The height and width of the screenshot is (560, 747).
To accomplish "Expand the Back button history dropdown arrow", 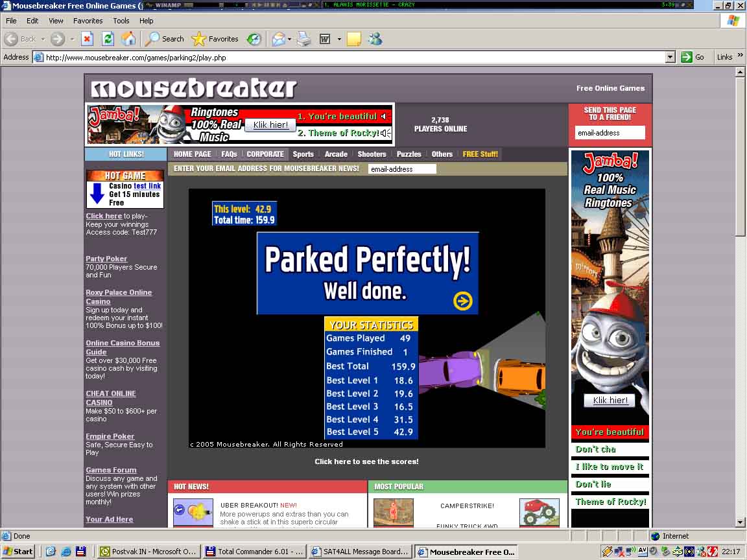I will point(43,39).
